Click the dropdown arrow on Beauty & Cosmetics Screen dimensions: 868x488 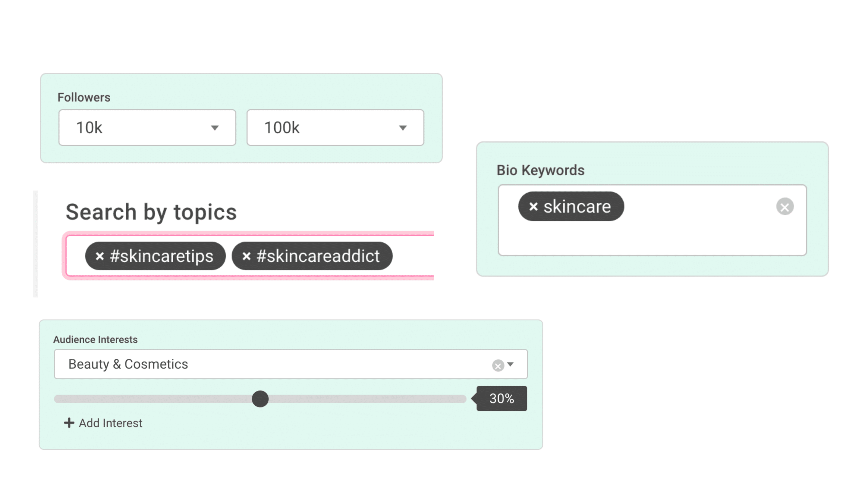click(511, 364)
